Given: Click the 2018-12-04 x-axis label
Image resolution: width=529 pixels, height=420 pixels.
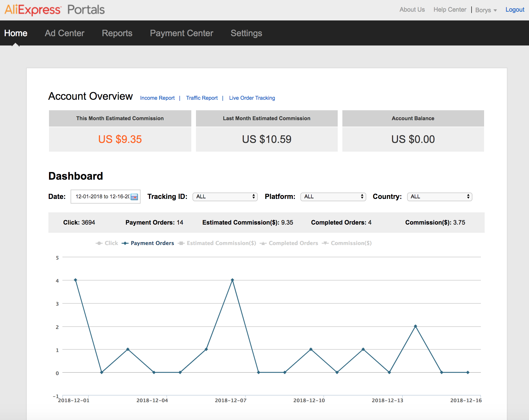Looking at the screenshot, I should (152, 400).
